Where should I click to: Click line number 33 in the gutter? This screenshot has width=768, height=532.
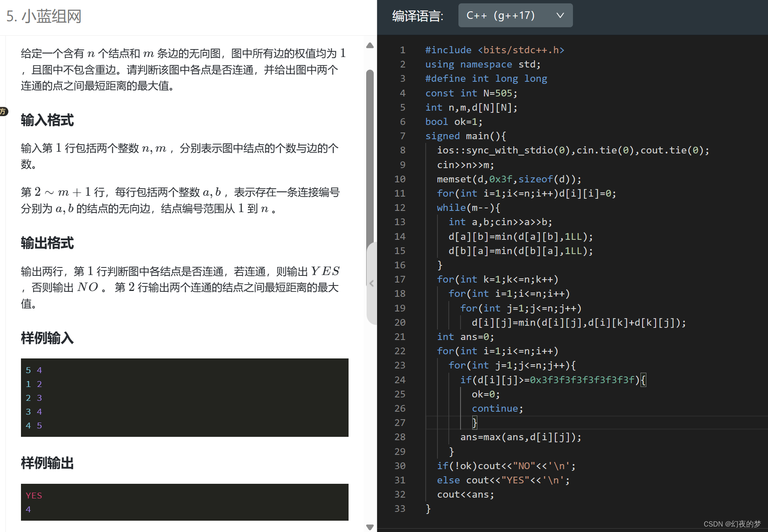point(400,509)
